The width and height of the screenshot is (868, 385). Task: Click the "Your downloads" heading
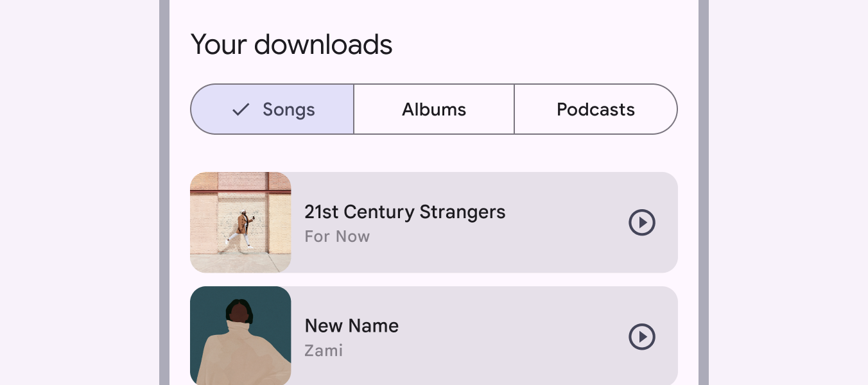[x=291, y=45]
